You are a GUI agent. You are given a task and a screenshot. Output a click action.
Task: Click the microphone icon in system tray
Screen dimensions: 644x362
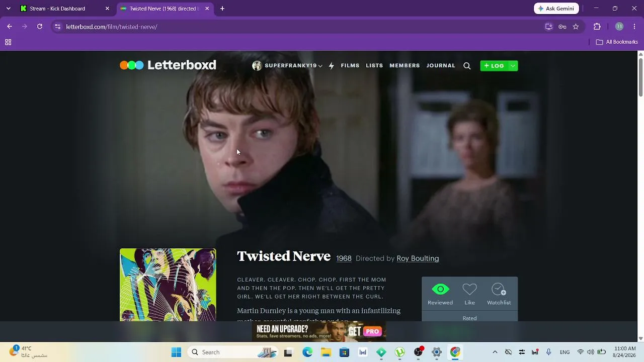[x=549, y=352]
